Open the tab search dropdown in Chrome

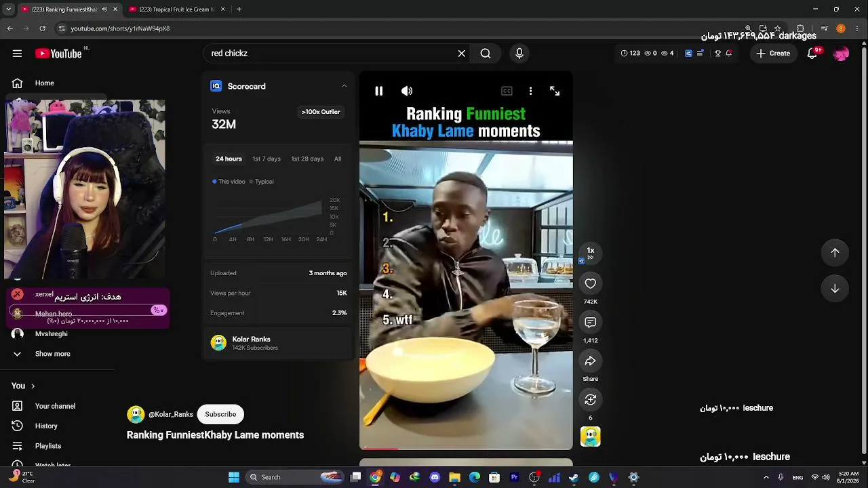[x=8, y=9]
